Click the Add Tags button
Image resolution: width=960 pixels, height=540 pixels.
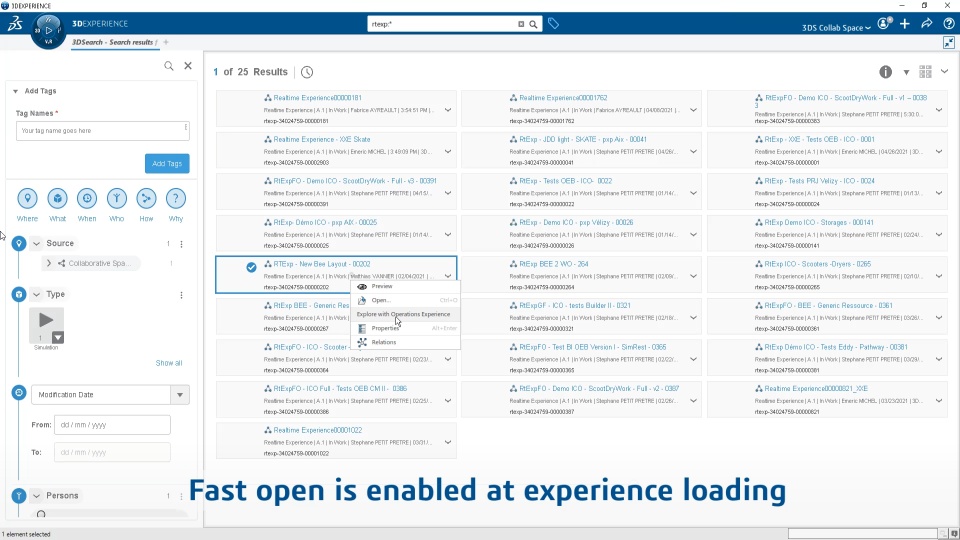(x=167, y=163)
